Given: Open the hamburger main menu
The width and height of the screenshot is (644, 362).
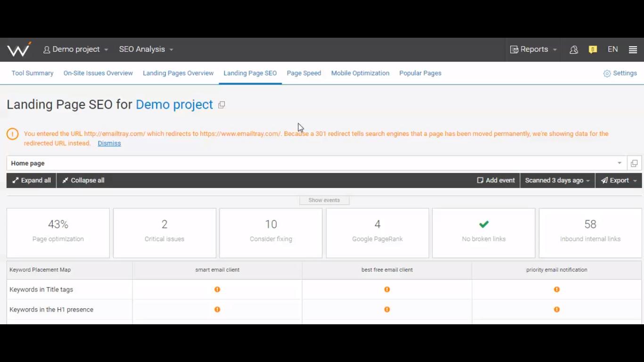Looking at the screenshot, I should point(633,49).
